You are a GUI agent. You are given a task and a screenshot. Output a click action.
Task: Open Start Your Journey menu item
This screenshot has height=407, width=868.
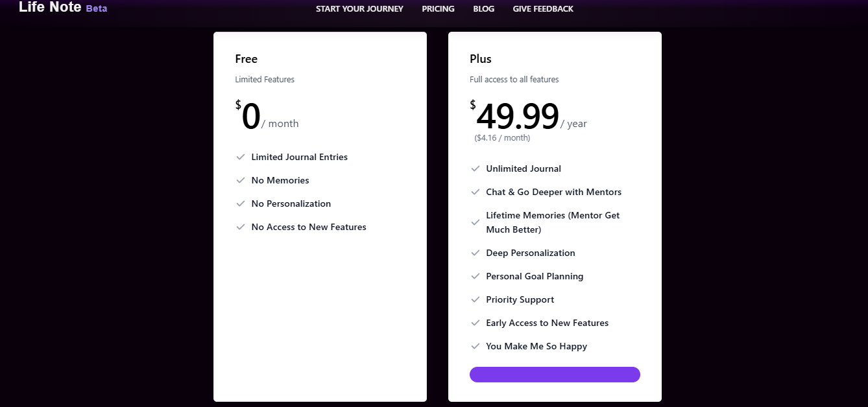click(359, 9)
